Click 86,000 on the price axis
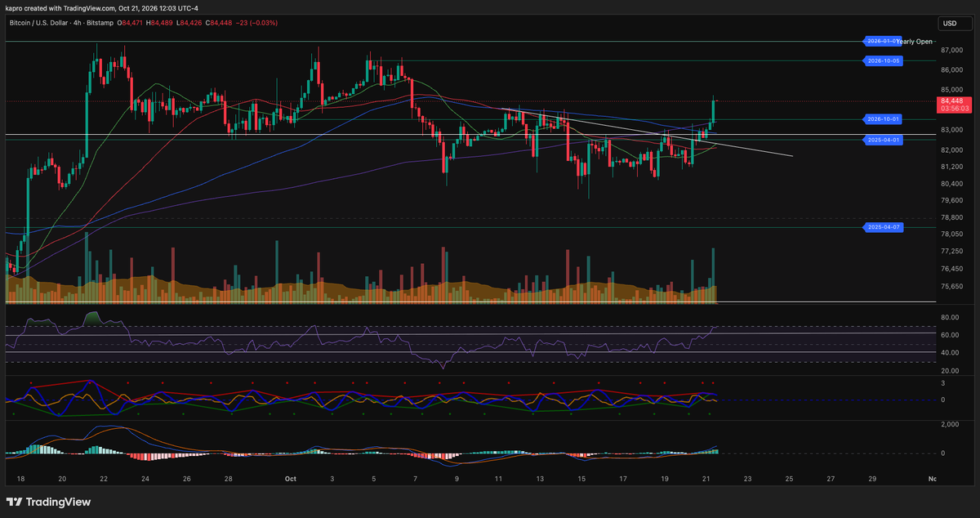 (x=951, y=70)
